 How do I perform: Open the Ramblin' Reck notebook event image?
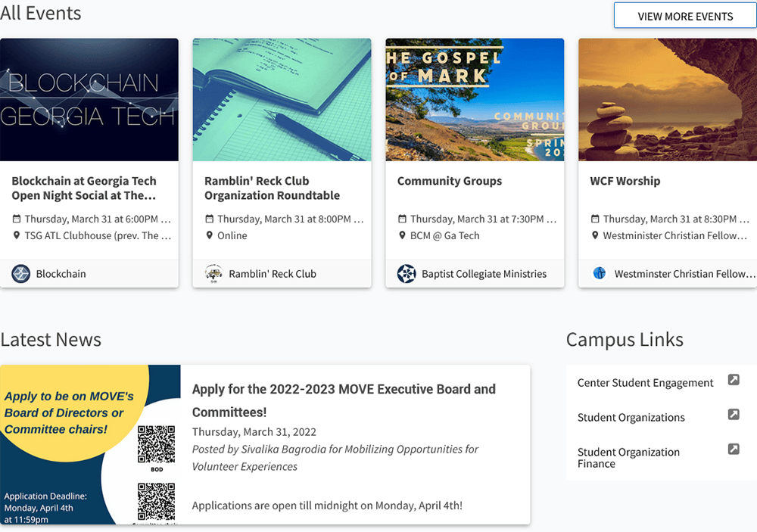282,99
